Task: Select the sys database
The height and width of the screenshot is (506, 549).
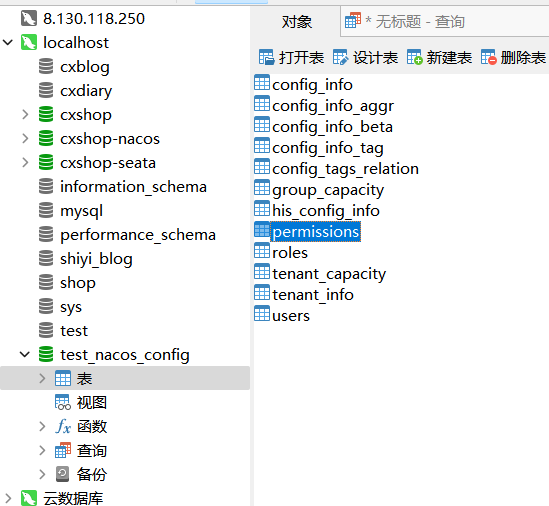Action: [x=71, y=307]
